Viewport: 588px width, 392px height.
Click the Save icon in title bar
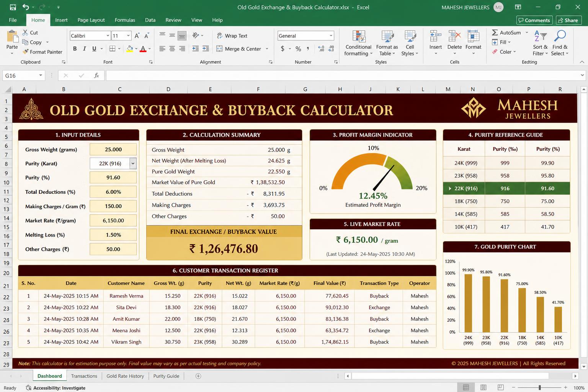13,7
